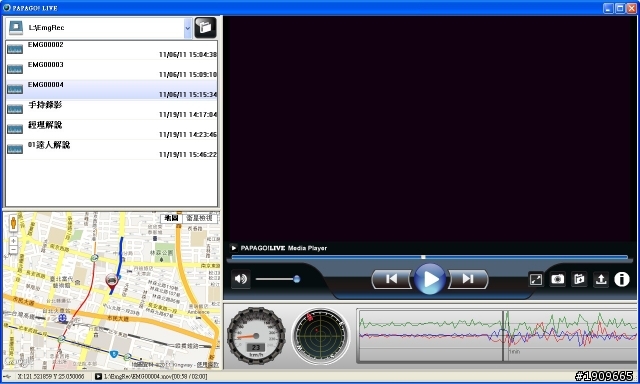
Task: Adjust the volume slider knob
Action: (297, 279)
